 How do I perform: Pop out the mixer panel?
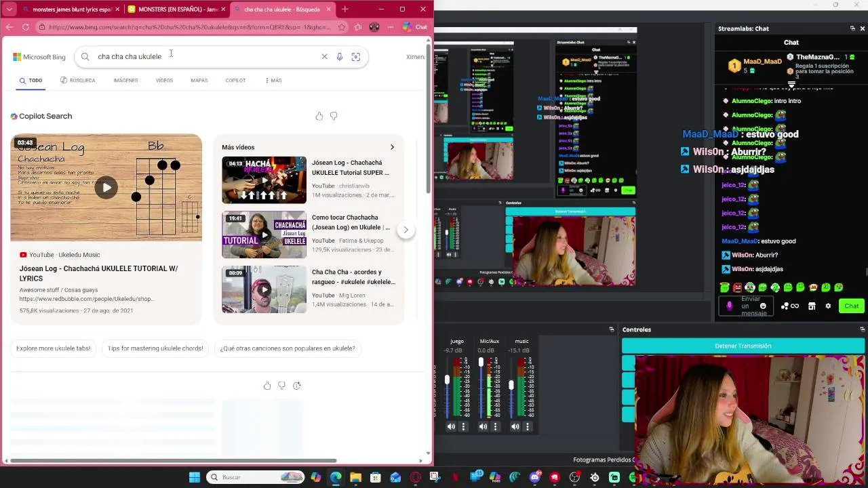(x=612, y=329)
